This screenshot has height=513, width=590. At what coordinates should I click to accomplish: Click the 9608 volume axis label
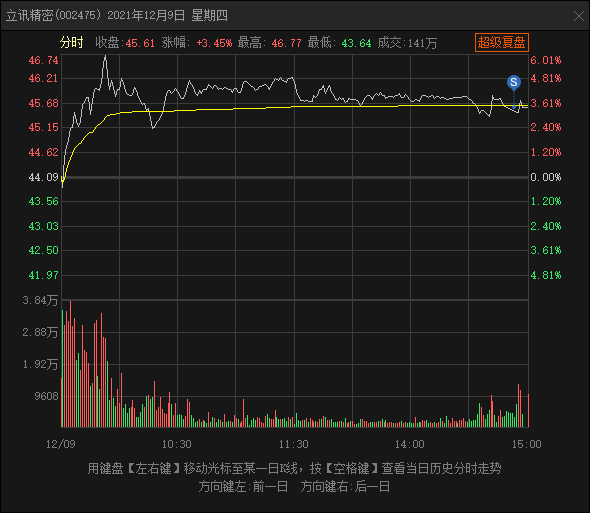pos(46,396)
